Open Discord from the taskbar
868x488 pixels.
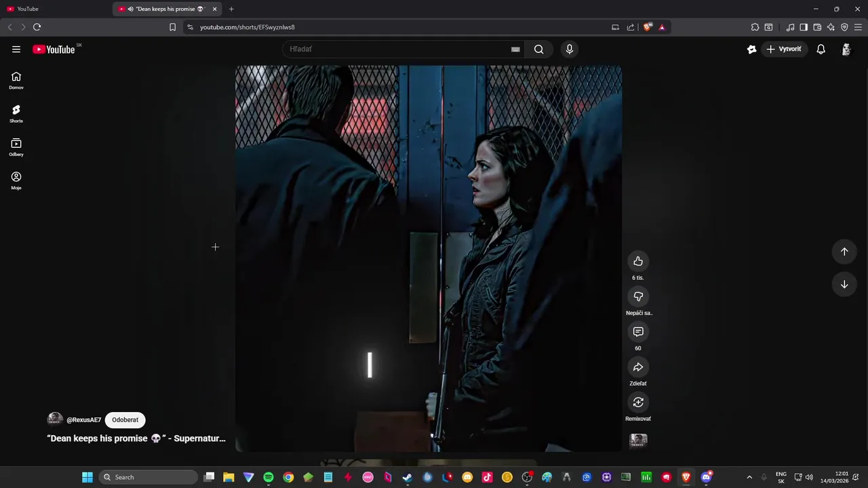click(x=706, y=477)
